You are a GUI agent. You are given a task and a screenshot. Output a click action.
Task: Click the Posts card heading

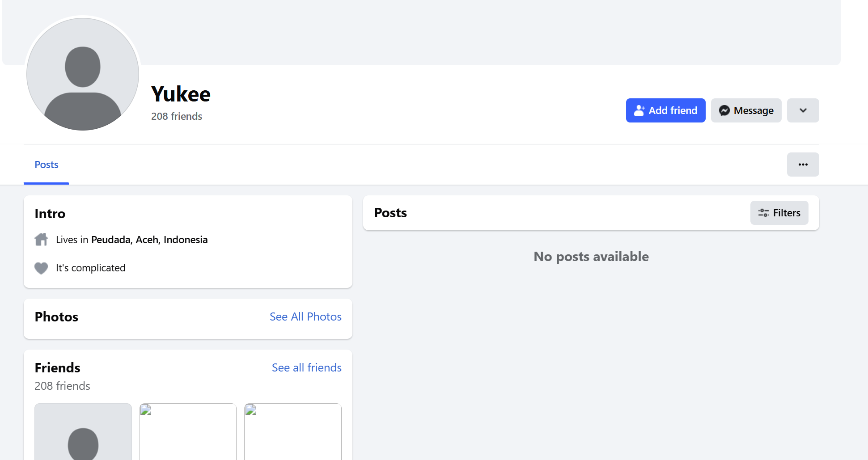point(390,213)
